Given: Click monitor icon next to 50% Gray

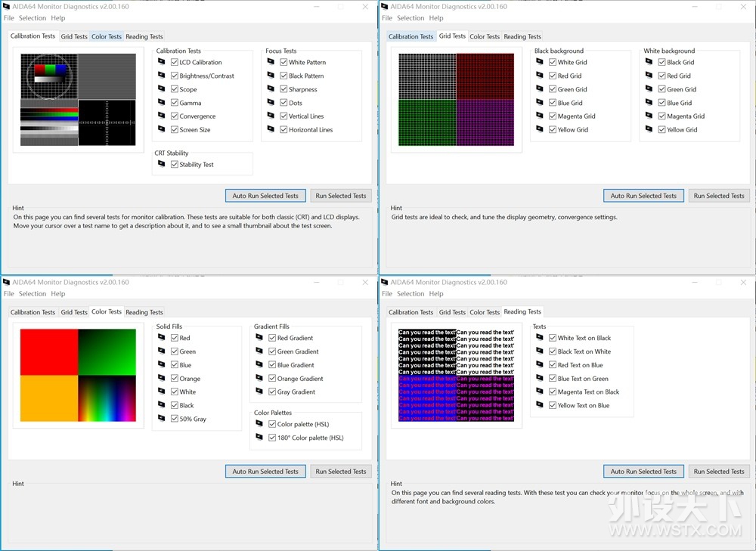Looking at the screenshot, I should (162, 419).
